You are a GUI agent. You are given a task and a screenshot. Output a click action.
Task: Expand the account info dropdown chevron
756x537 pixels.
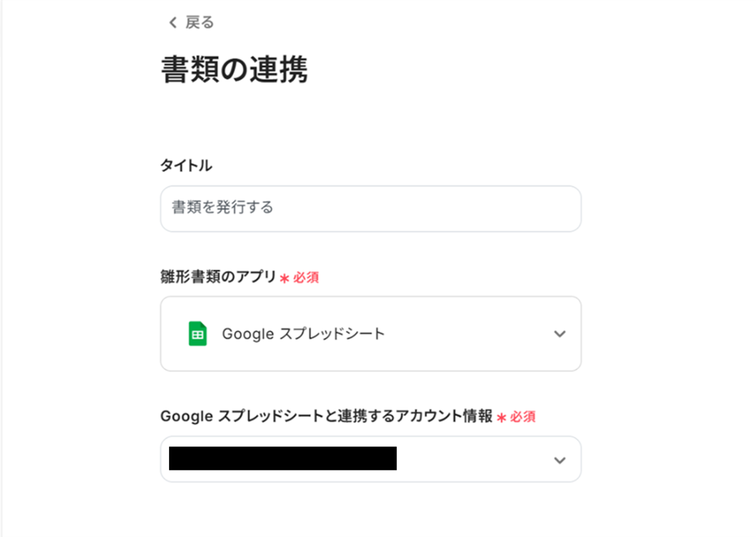pyautogui.click(x=560, y=460)
